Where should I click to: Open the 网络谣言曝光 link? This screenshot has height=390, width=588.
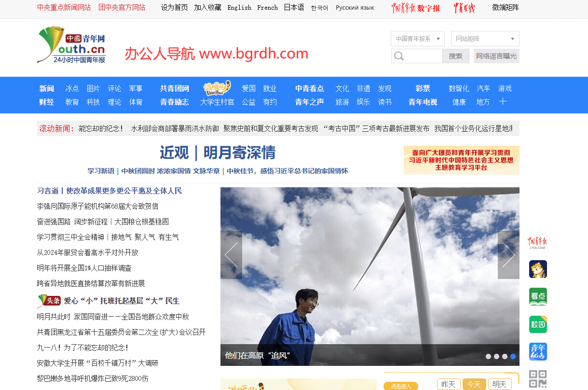pyautogui.click(x=496, y=56)
